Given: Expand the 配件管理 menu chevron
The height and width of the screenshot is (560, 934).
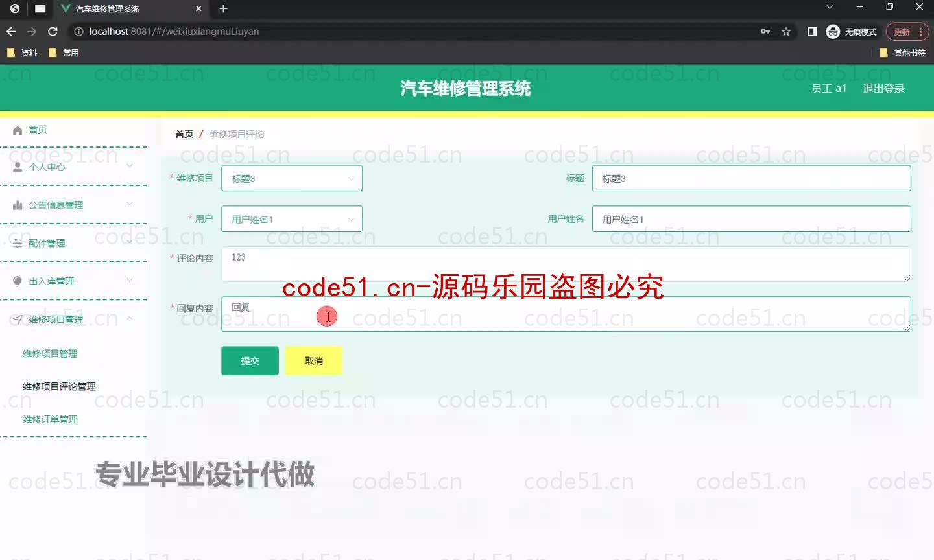Looking at the screenshot, I should [x=130, y=242].
